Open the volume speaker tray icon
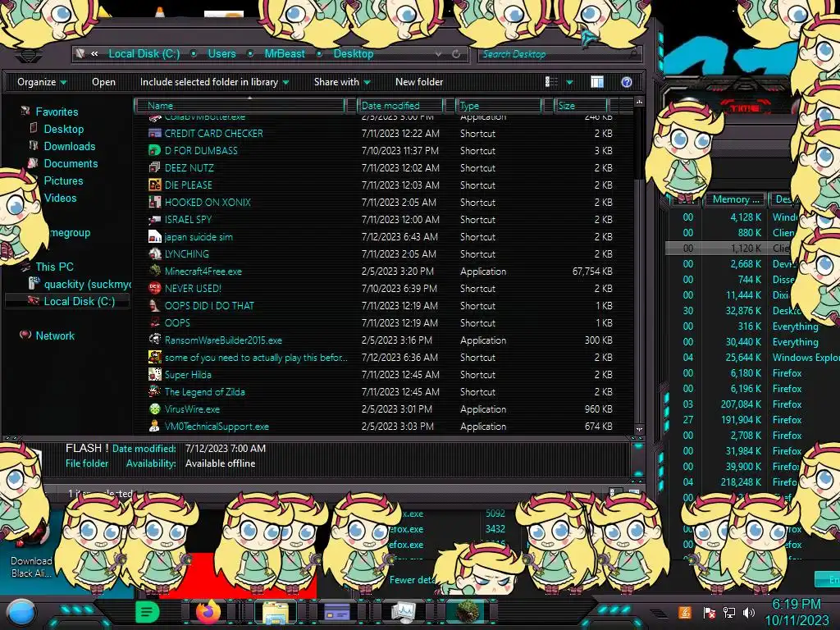The height and width of the screenshot is (630, 840). pyautogui.click(x=749, y=612)
